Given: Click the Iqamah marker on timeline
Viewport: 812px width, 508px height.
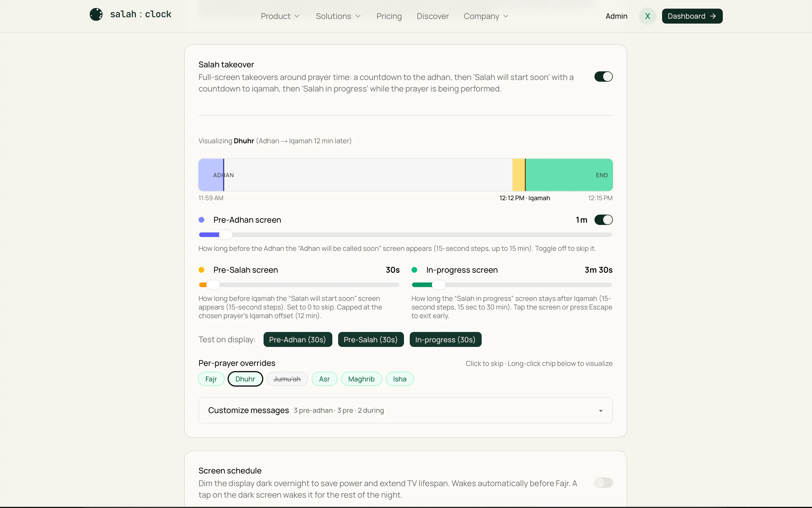Looking at the screenshot, I should coord(525,175).
